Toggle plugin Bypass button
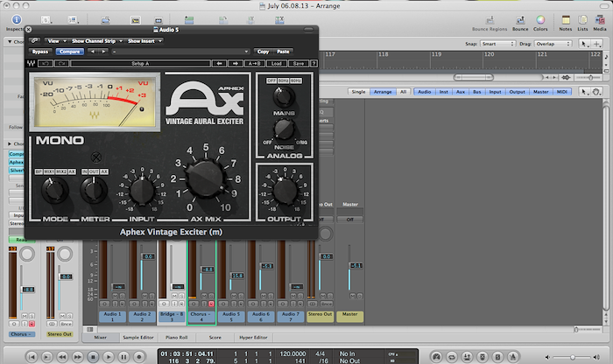 40,52
